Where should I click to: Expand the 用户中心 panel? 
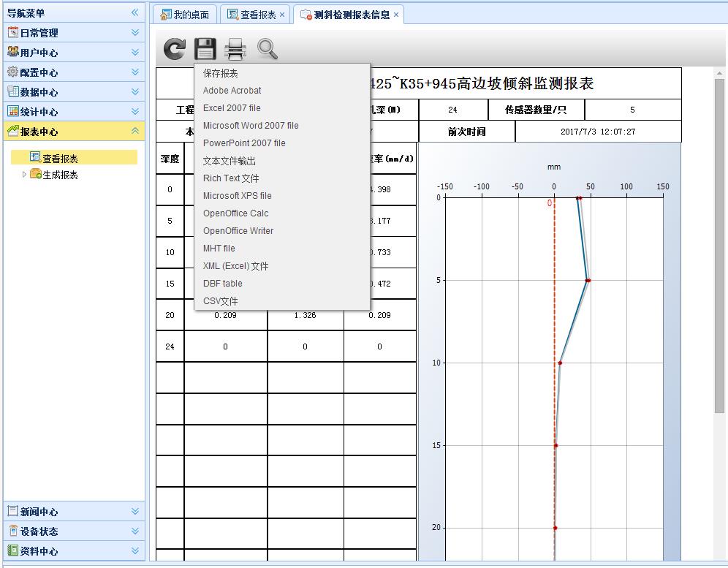pos(134,53)
